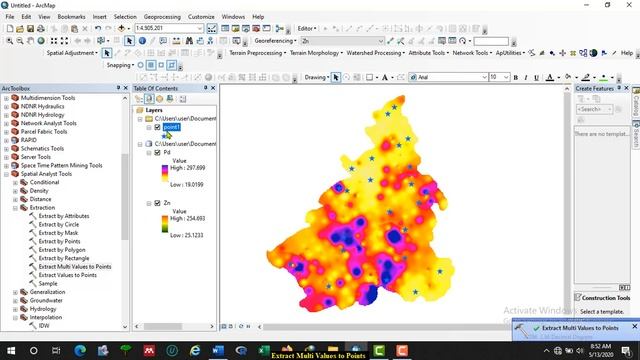Click List By Source icon in Table Of Contents
The height and width of the screenshot is (360, 640).
(x=149, y=99)
